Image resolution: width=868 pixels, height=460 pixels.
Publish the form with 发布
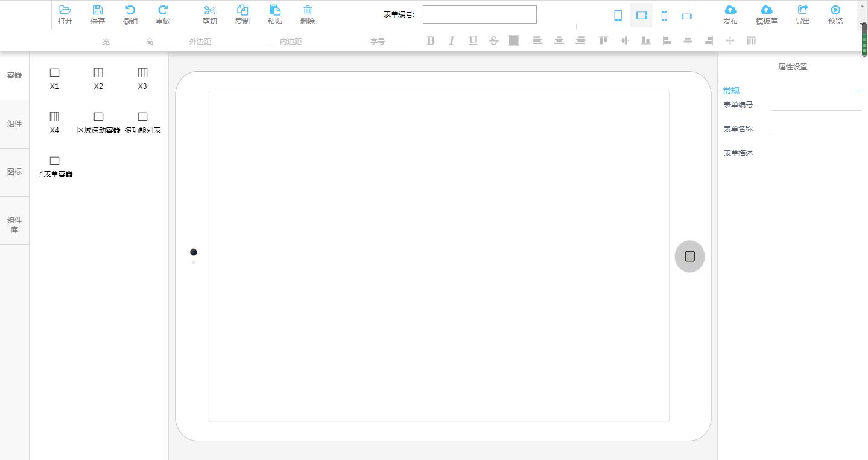point(730,15)
